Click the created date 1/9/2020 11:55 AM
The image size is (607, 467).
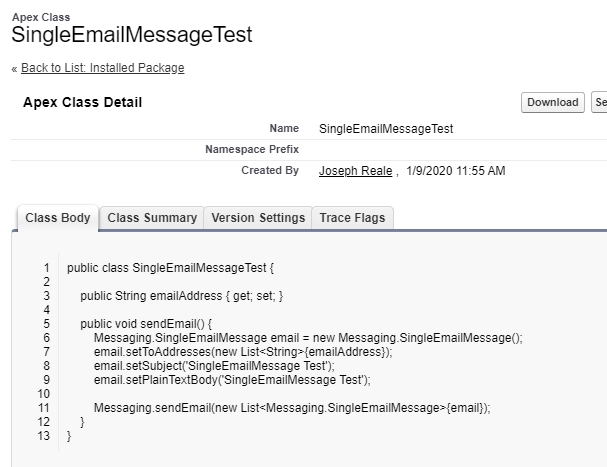[456, 171]
